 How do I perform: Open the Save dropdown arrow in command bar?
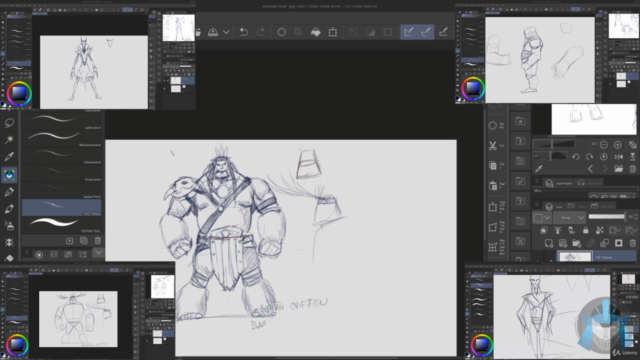coord(226,32)
